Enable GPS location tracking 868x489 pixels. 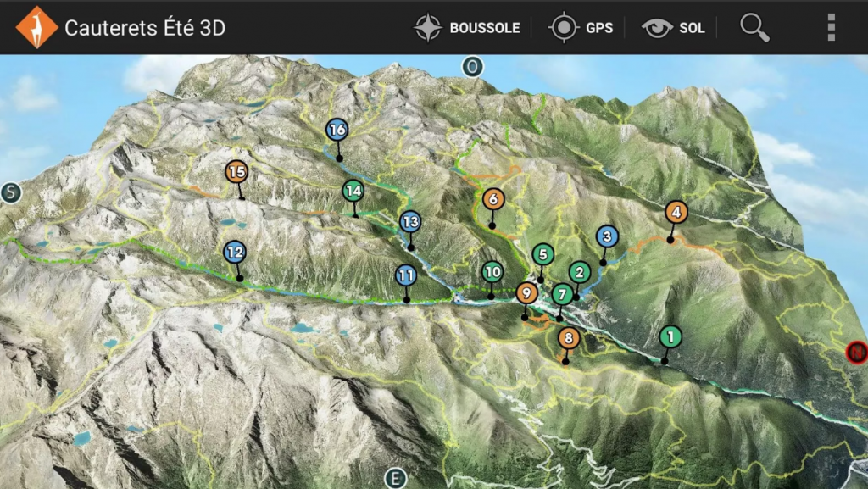coord(581,28)
